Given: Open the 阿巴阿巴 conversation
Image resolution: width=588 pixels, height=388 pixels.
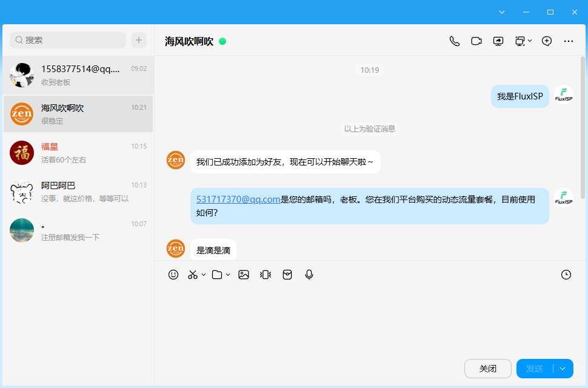Looking at the screenshot, I should [x=78, y=192].
